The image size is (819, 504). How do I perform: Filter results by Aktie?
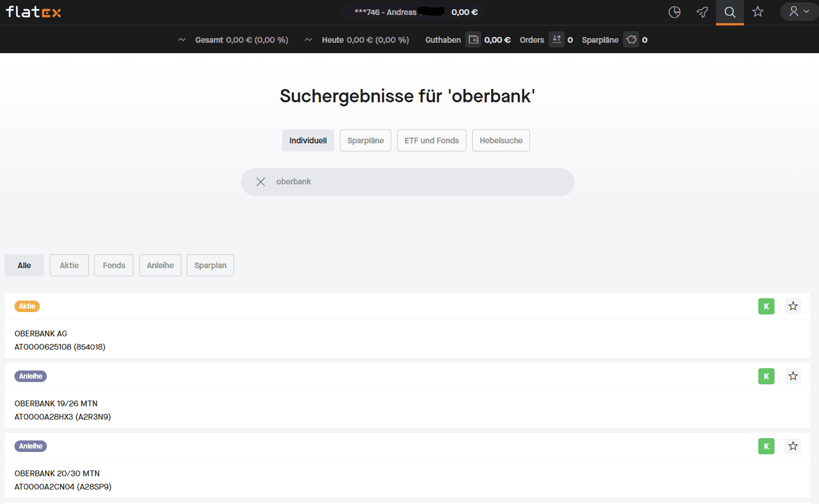click(x=69, y=265)
